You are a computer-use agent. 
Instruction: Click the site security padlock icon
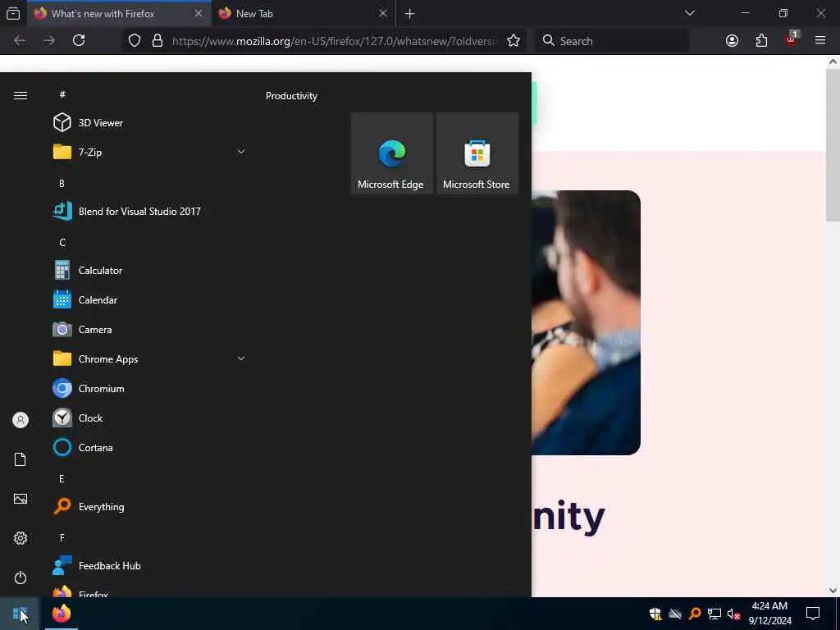(157, 41)
